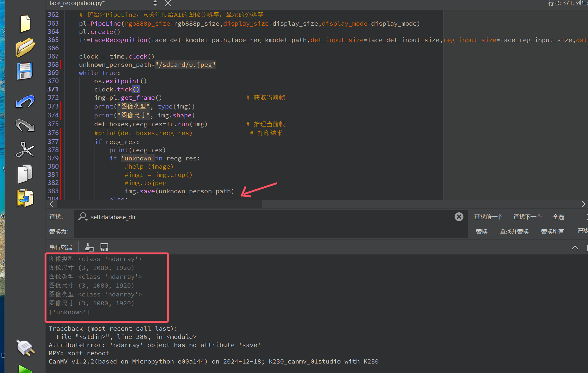Undo the last edit with the blue arrow
Image resolution: width=588 pixels, height=373 pixels.
(x=25, y=102)
